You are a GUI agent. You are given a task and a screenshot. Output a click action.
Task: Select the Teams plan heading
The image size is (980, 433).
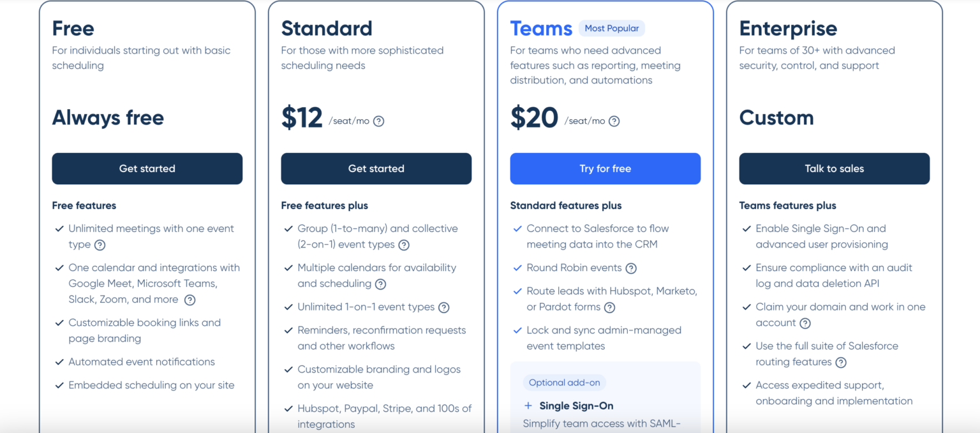[541, 29]
